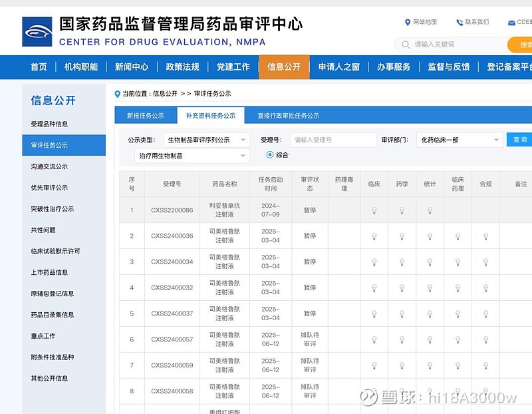The height and width of the screenshot is (414, 532).
Task: Select the 综合 radio button
Action: pos(270,155)
